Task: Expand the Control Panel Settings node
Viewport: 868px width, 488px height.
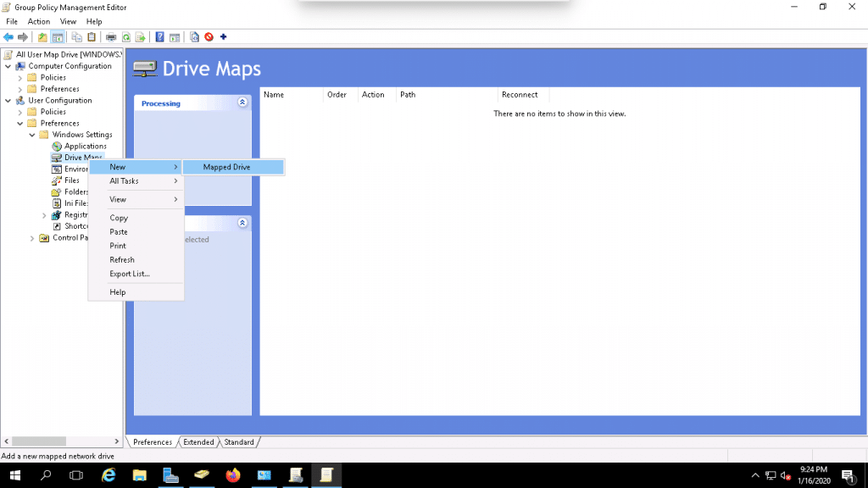Action: pyautogui.click(x=32, y=238)
